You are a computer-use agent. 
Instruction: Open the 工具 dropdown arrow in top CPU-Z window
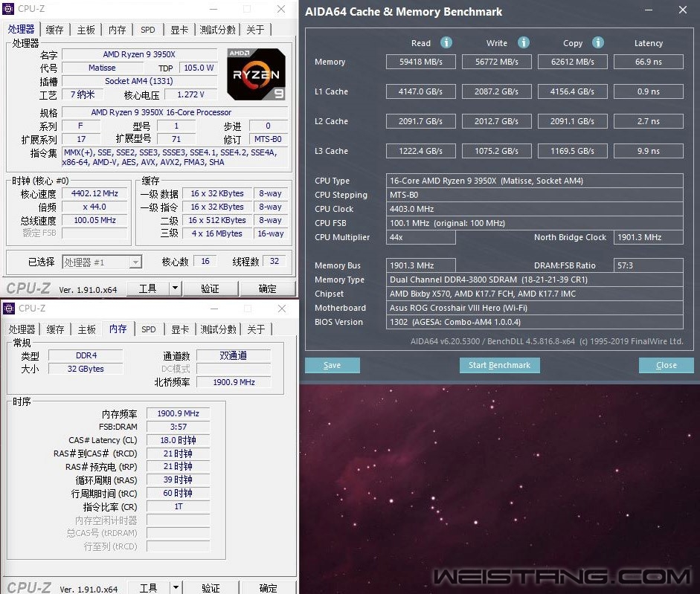click(175, 288)
